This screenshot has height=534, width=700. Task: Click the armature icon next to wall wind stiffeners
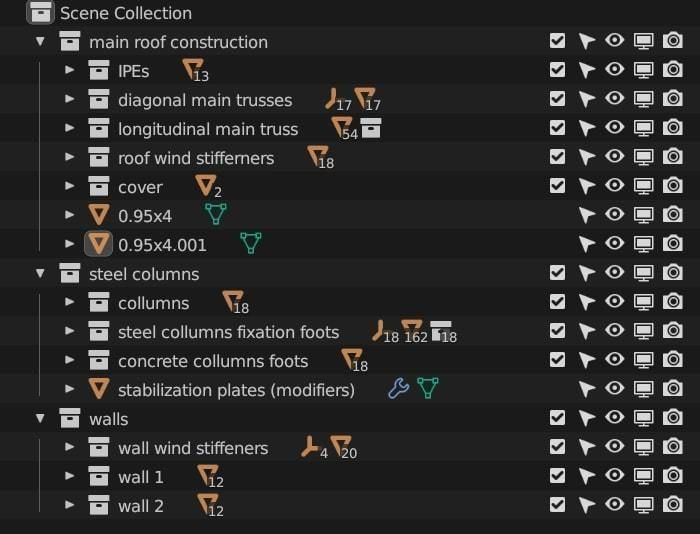[x=310, y=447]
